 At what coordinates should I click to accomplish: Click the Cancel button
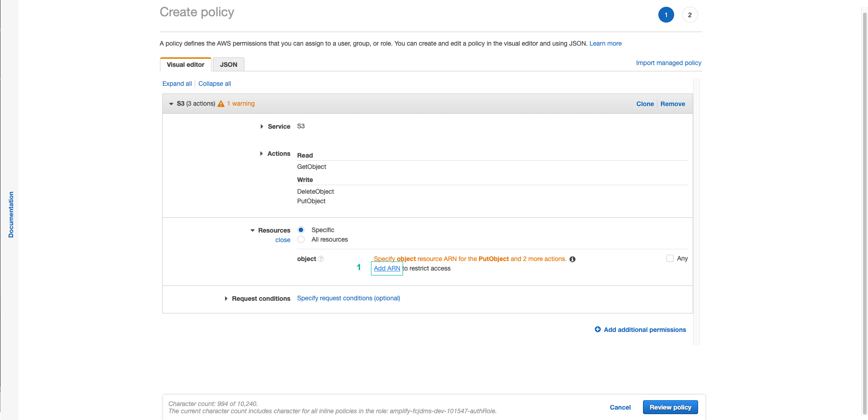pos(620,407)
